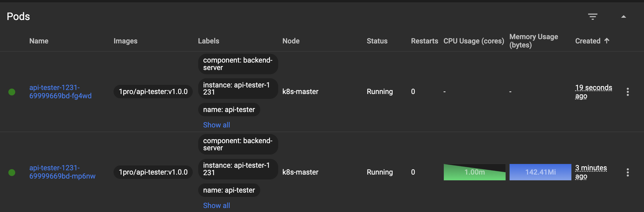Image resolution: width=644 pixels, height=212 pixels.
Task: Click the filter icon in Pods header
Action: 593,17
